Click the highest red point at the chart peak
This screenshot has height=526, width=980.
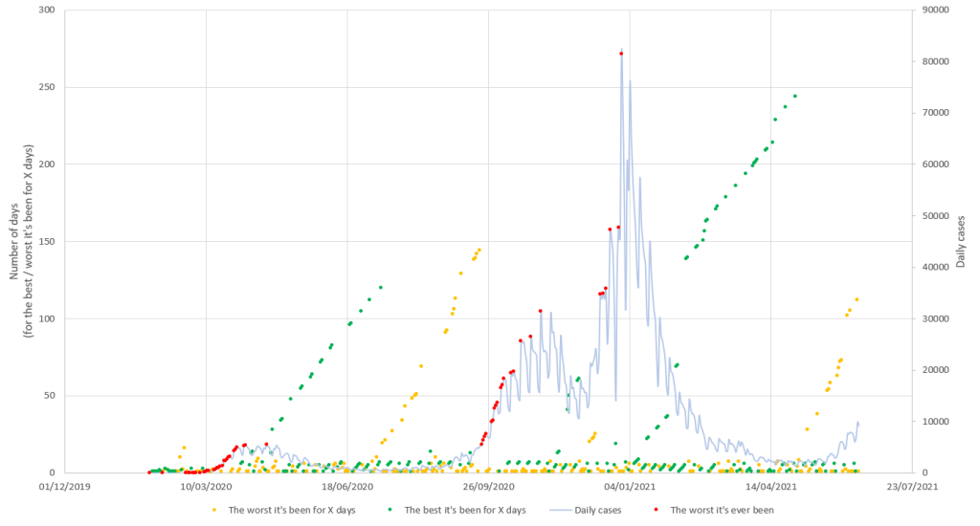click(x=621, y=54)
